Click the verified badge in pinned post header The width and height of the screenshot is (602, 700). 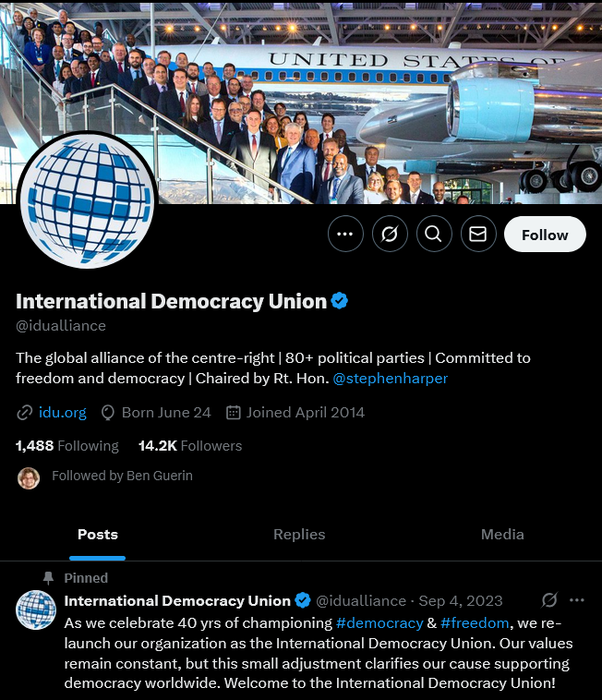coord(303,600)
